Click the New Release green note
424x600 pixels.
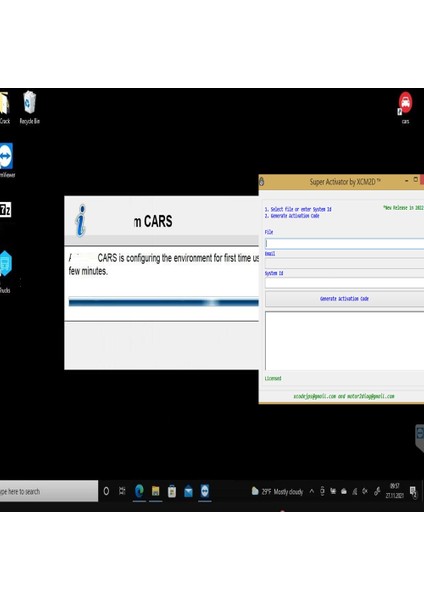[403, 207]
